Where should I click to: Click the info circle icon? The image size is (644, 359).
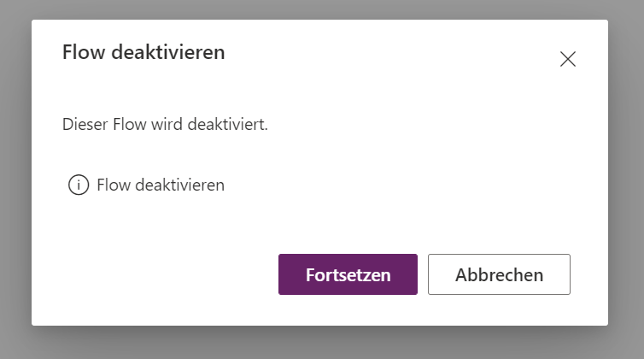pos(79,185)
